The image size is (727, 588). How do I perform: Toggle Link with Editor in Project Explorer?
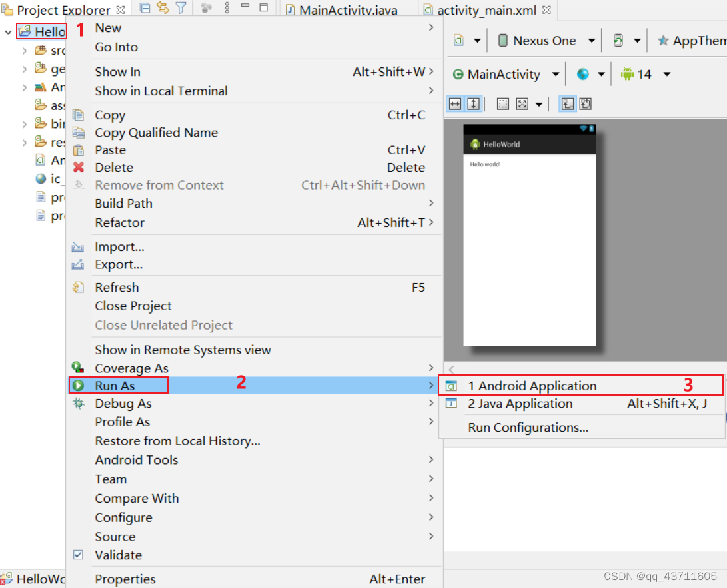click(x=163, y=7)
